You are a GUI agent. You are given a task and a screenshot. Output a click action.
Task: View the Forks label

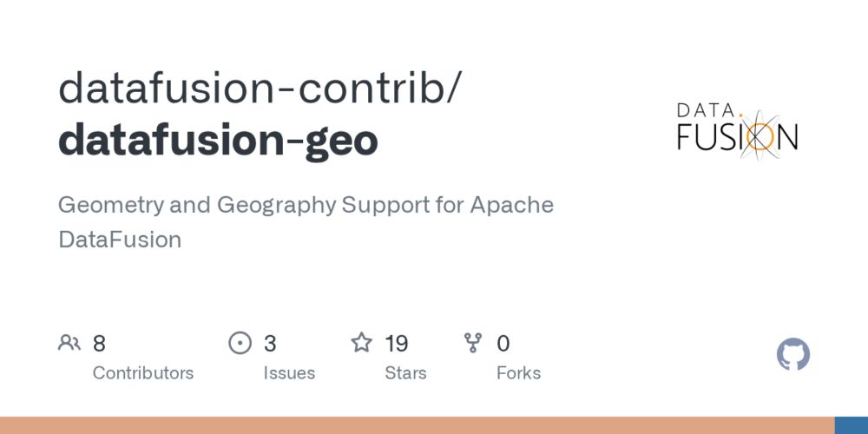518,373
